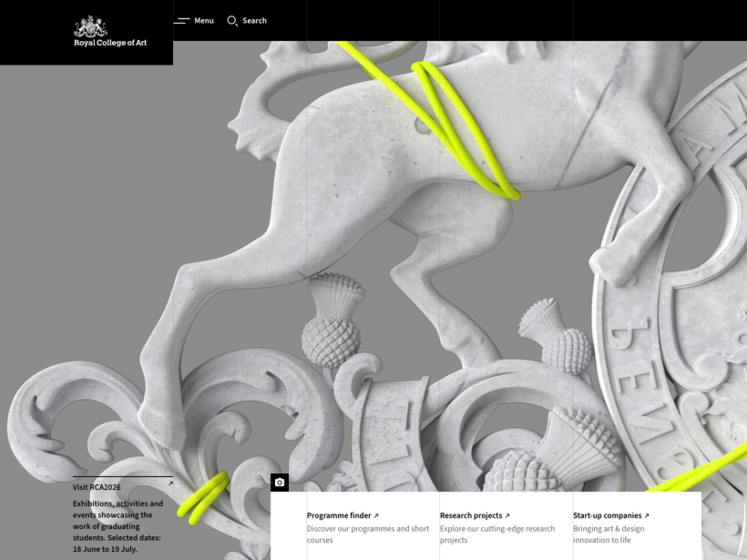Click 'Discover our programmes and short courses' text
This screenshot has height=560, width=747.
368,535
